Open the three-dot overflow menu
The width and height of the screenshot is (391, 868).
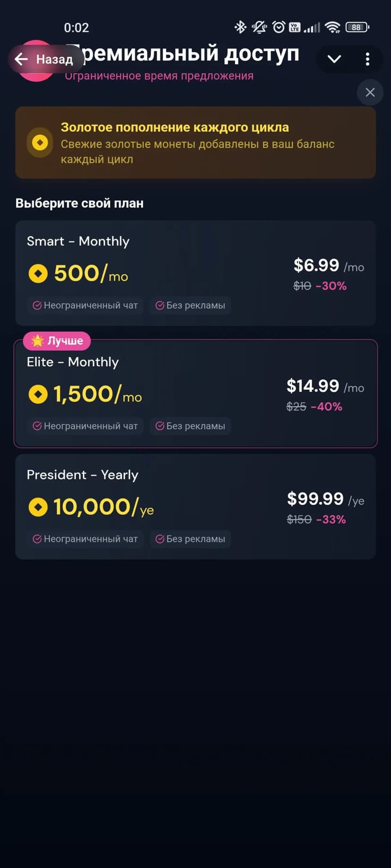point(367,59)
